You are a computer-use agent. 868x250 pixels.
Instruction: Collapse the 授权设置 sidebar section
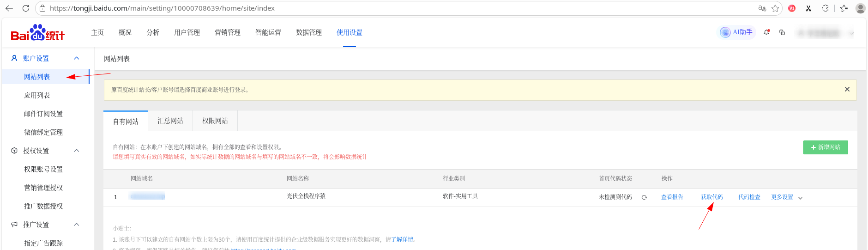[77, 151]
